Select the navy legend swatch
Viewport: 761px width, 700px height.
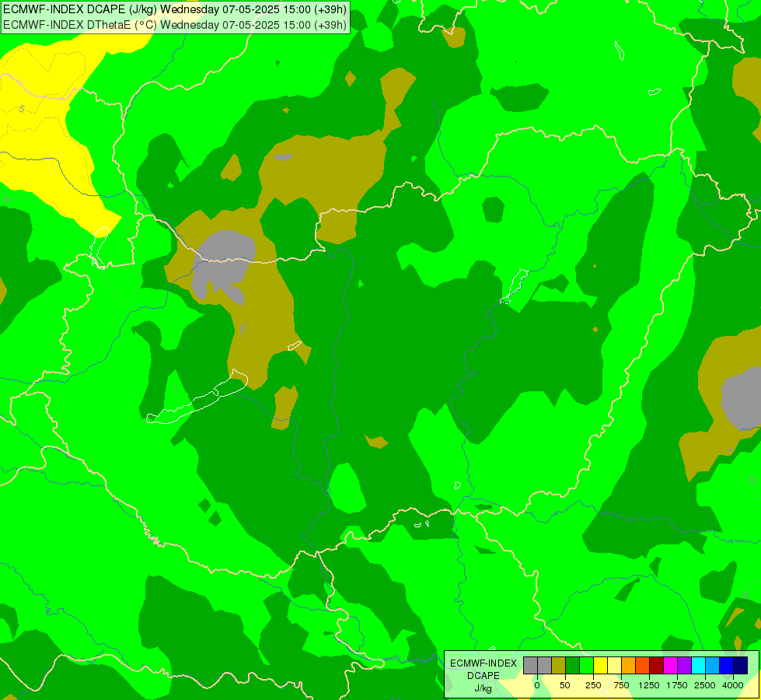pyautogui.click(x=740, y=666)
